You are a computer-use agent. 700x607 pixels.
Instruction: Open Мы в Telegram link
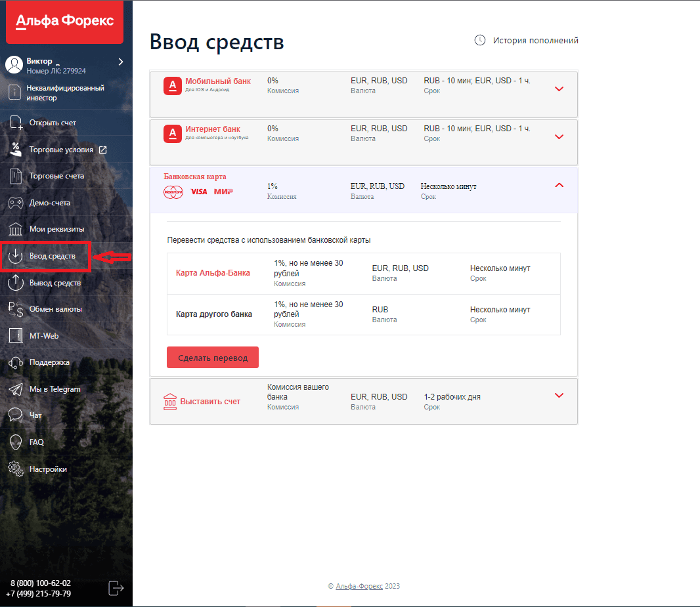(55, 389)
